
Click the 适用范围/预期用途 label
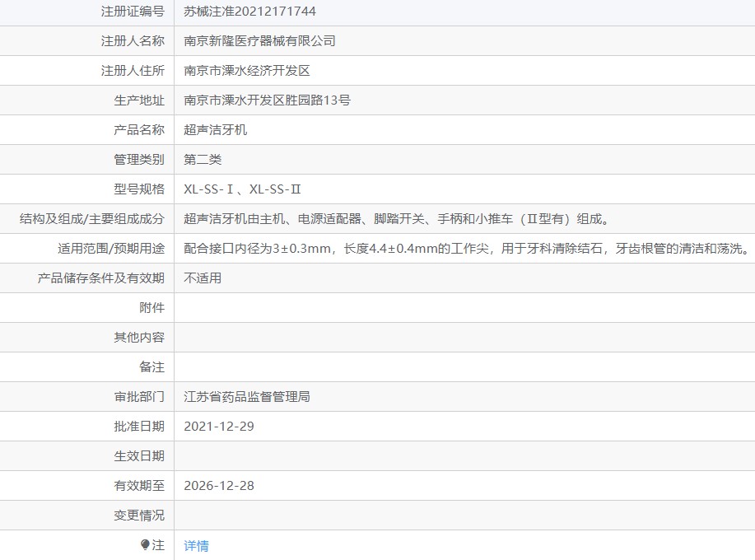click(111, 249)
